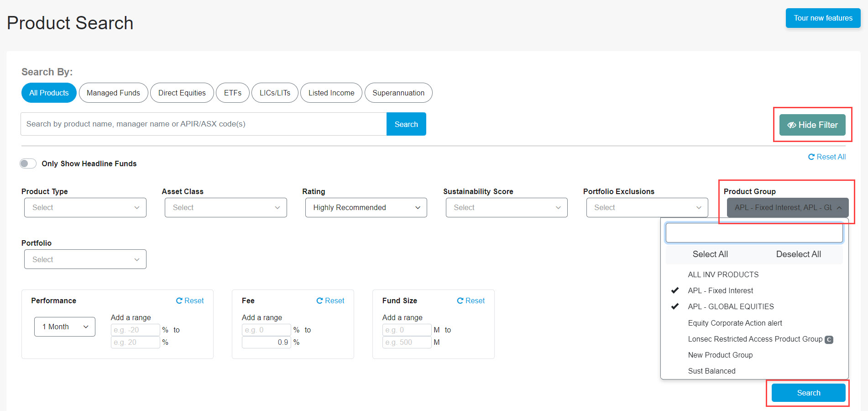Click the Reset icon in Fund Size panel
Viewport: 868px width, 411px height.
tap(460, 300)
